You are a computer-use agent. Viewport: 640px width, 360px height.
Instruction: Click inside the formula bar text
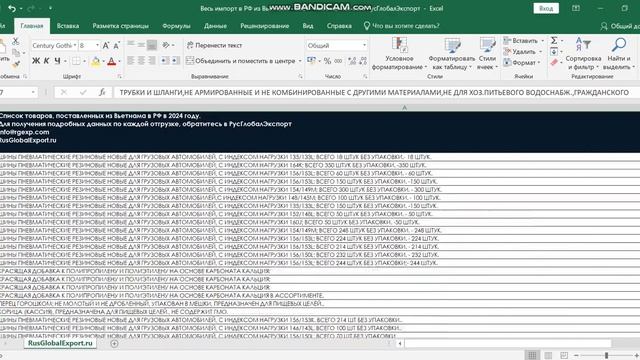(373, 93)
